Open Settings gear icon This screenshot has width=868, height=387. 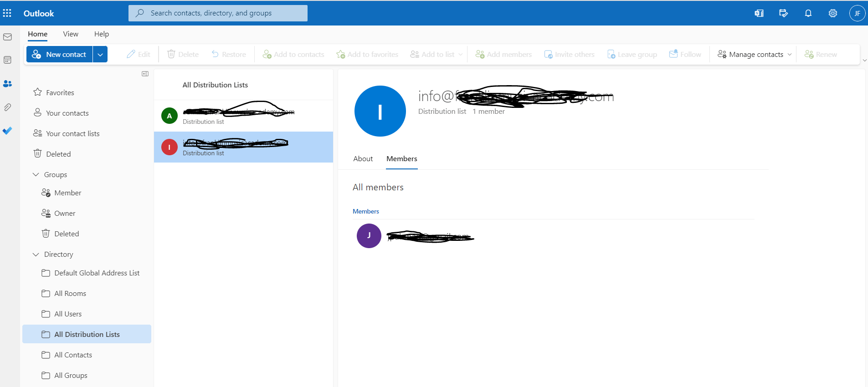point(833,13)
